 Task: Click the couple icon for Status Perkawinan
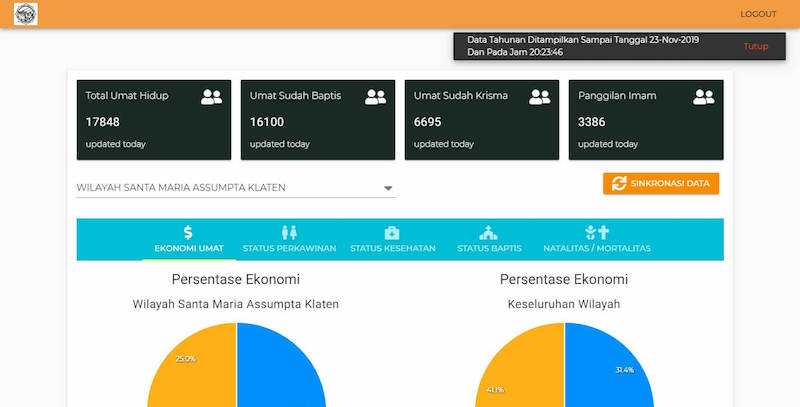pyautogui.click(x=290, y=232)
